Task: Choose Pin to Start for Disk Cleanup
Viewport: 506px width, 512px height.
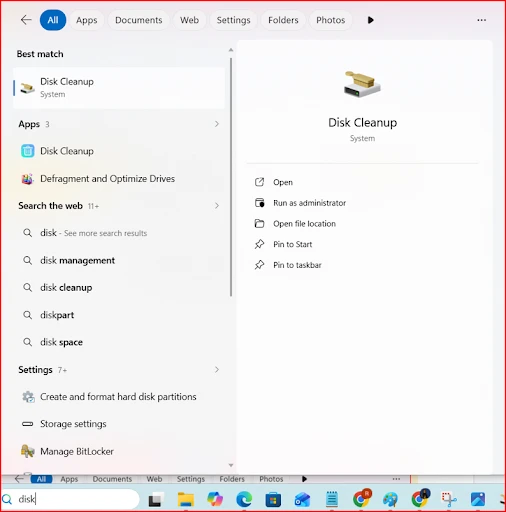Action: coord(293,244)
